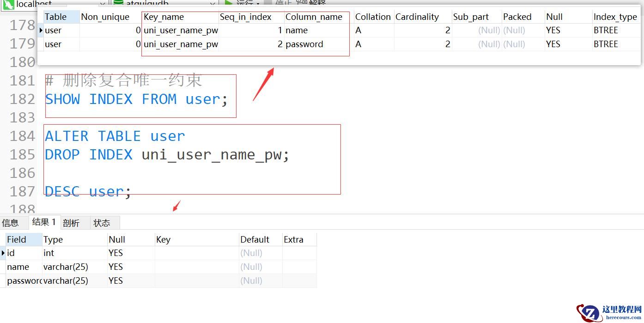The width and height of the screenshot is (644, 323).
Task: Click the Packed column header
Action: [x=523, y=17]
